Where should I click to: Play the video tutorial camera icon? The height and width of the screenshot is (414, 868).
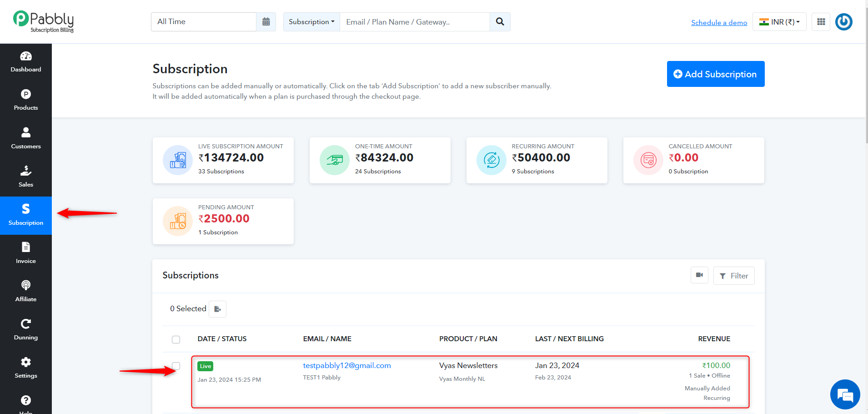699,275
